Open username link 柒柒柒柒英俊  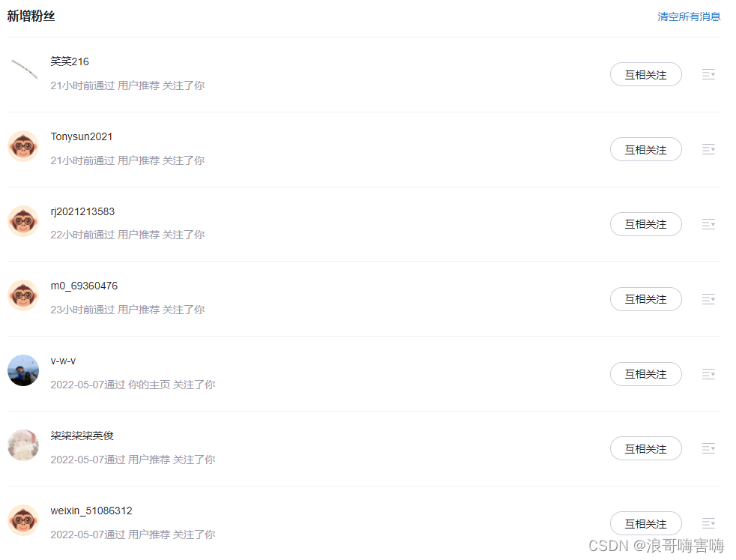click(x=82, y=436)
